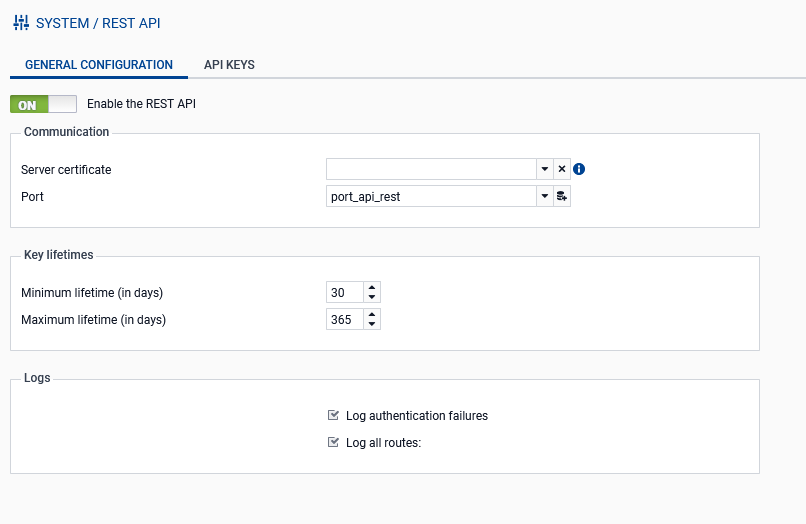Click the System settings sliders icon in header
806x524 pixels.
point(20,22)
